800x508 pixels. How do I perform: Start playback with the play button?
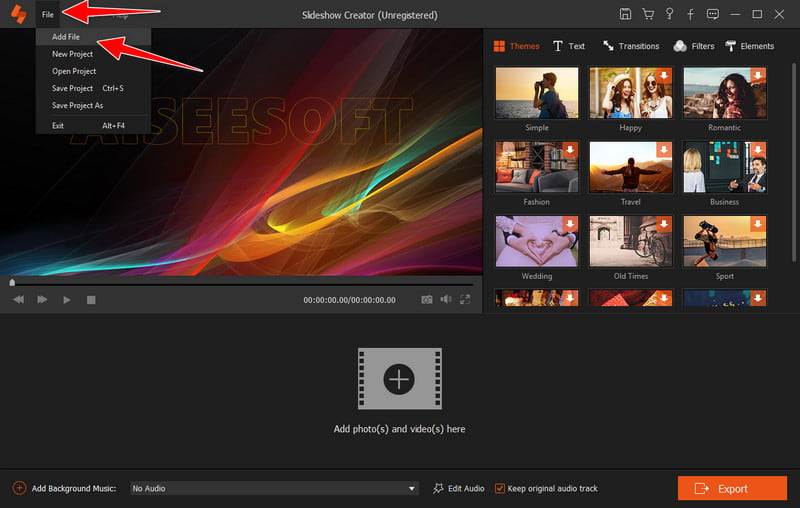coord(66,300)
